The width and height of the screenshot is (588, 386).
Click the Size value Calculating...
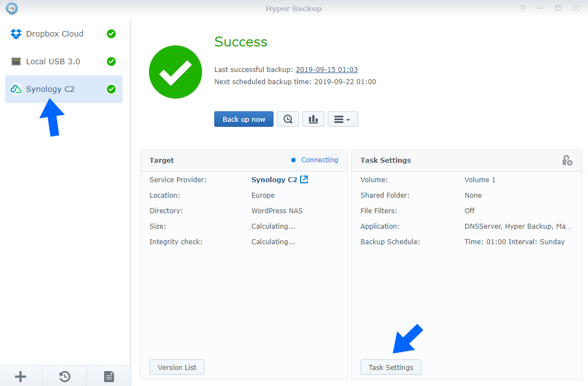pos(273,226)
